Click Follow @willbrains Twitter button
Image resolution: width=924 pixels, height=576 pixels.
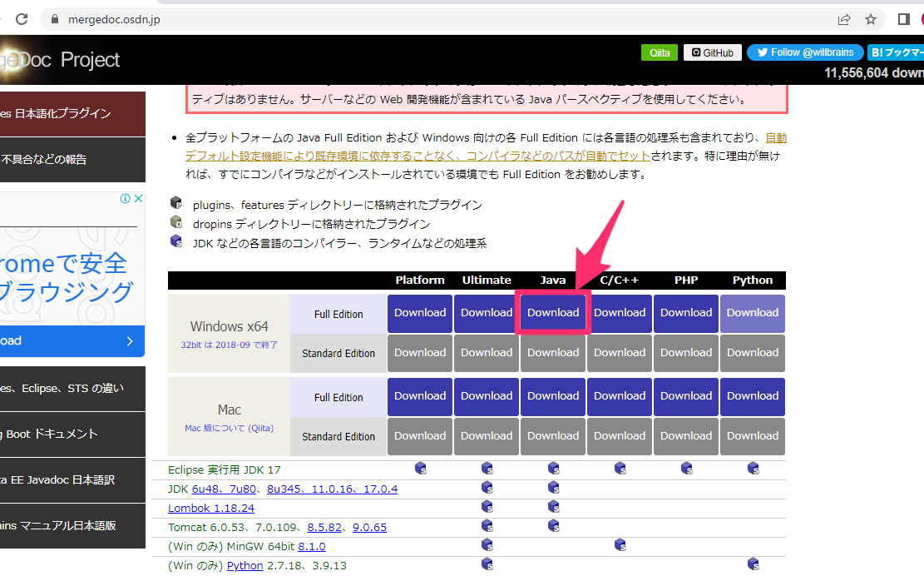click(x=804, y=52)
